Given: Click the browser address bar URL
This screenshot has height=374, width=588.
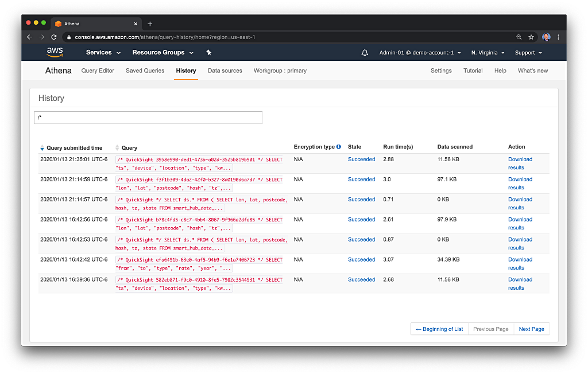Looking at the screenshot, I should click(x=165, y=37).
